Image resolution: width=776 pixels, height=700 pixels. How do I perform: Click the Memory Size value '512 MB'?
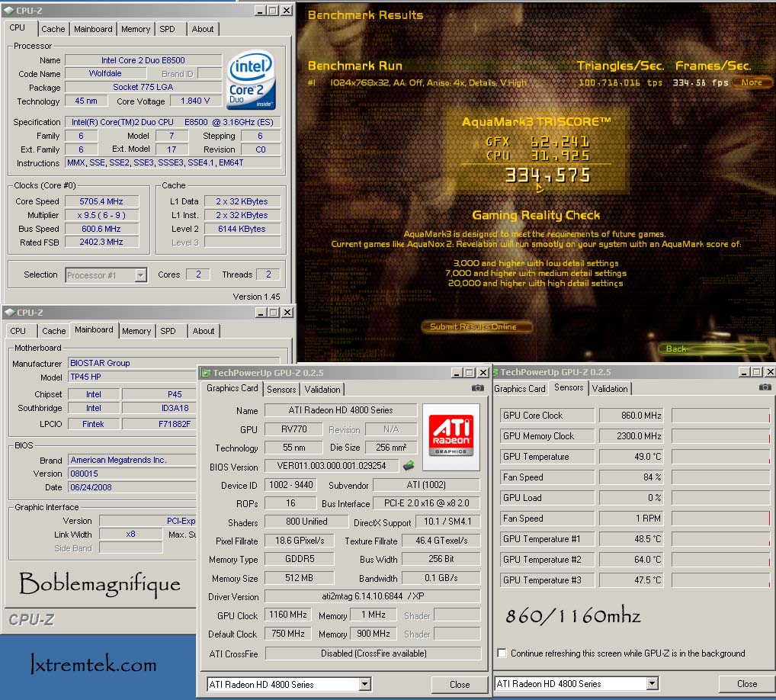[x=300, y=578]
